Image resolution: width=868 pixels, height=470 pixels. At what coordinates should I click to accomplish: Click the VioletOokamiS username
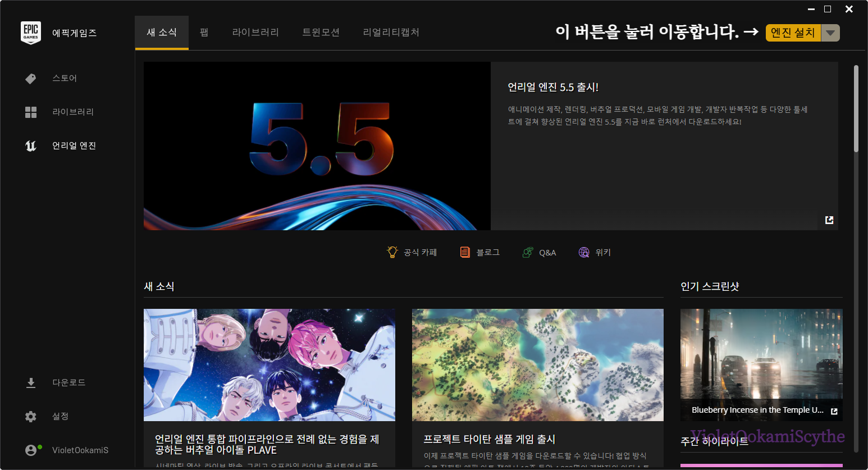tap(80, 450)
